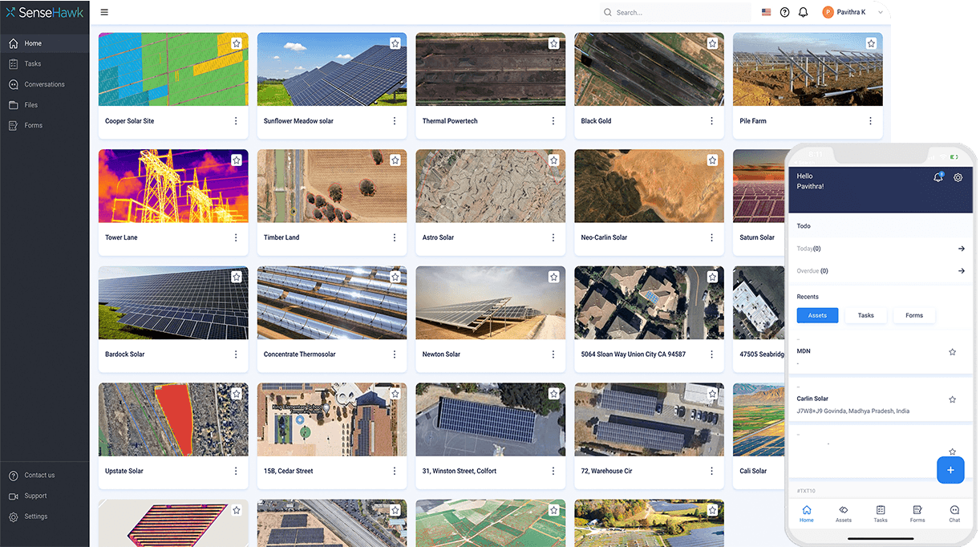Favorite the 15B, Cedar Street card star
Image resolution: width=980 pixels, height=547 pixels.
point(395,394)
